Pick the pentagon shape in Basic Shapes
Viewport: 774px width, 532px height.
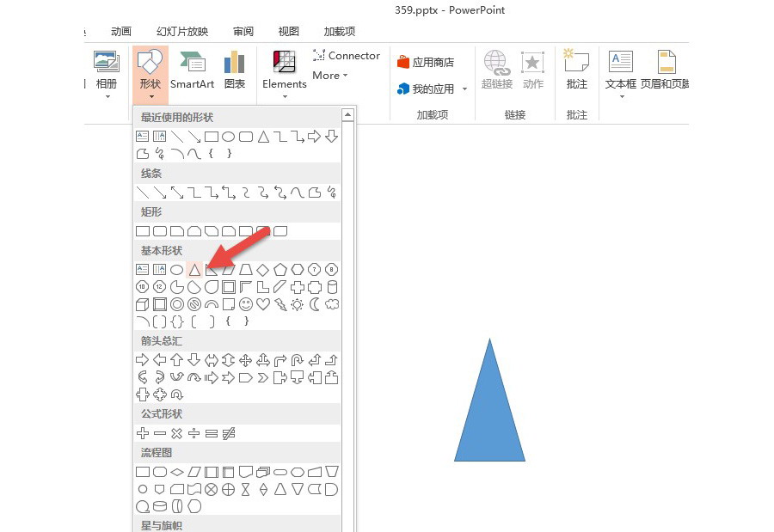tap(280, 270)
